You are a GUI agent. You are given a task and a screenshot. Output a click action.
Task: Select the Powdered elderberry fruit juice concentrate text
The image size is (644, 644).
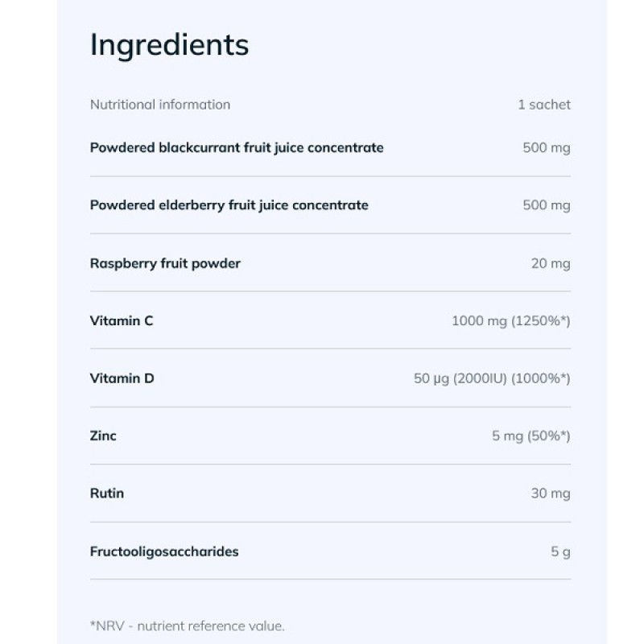pyautogui.click(x=229, y=205)
